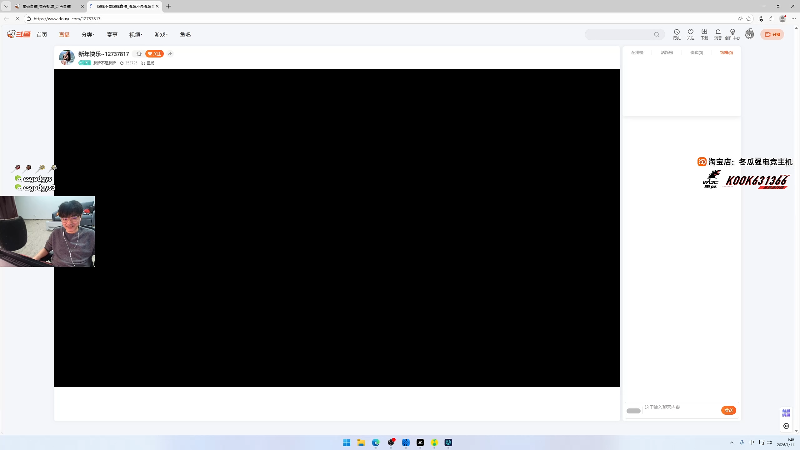Click the download icon in site header
This screenshot has width=800, height=450.
704,34
